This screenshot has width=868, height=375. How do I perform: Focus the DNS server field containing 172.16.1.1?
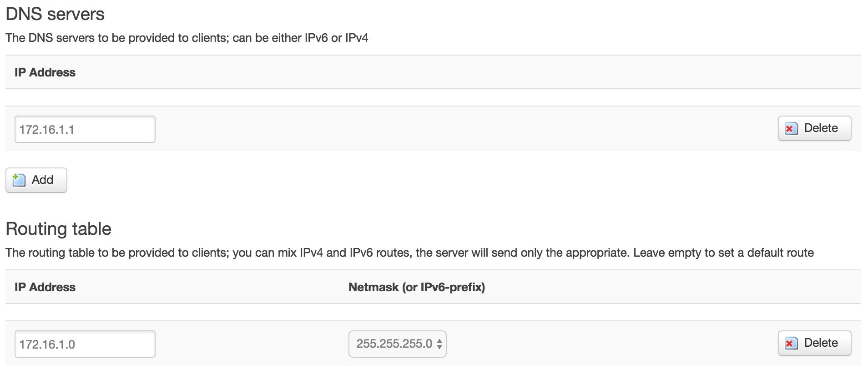[85, 129]
